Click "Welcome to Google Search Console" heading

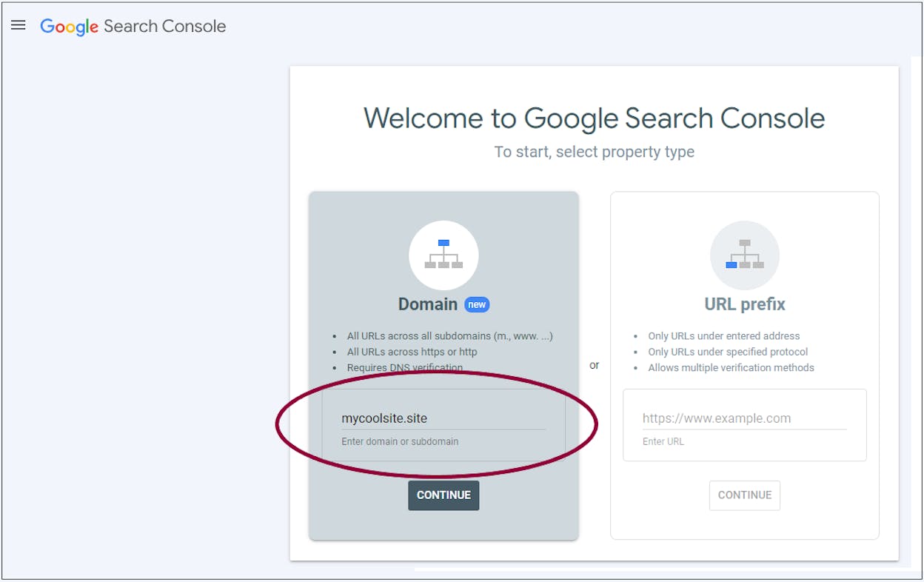[x=595, y=118]
